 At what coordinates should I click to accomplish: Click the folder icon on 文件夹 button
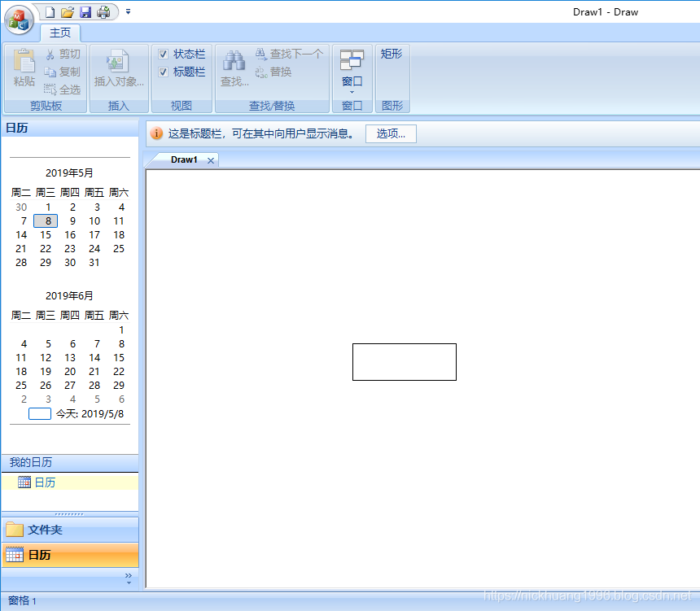click(x=15, y=530)
